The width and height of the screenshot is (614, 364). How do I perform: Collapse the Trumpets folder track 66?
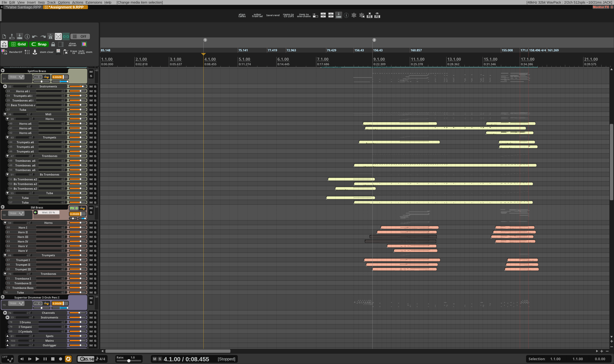(x=5, y=255)
